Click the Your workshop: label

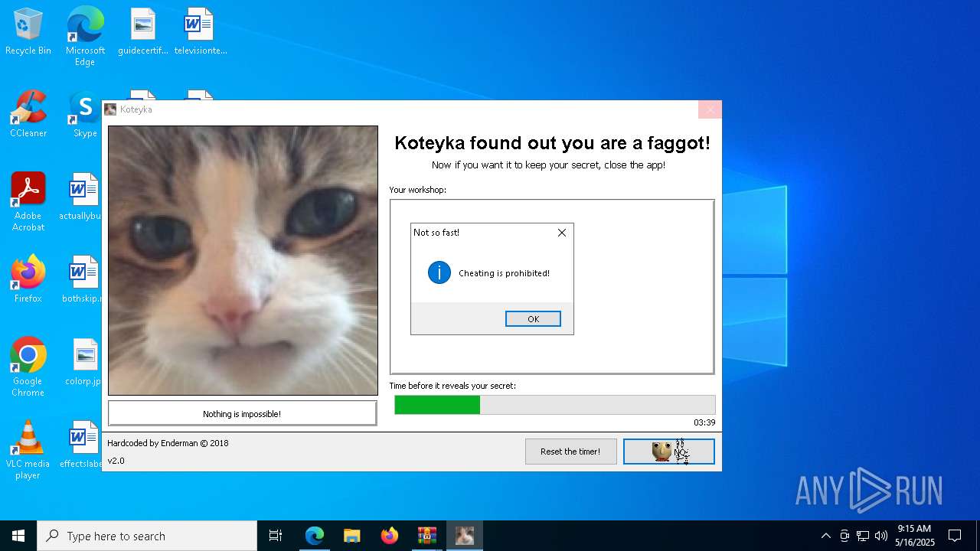(x=417, y=190)
